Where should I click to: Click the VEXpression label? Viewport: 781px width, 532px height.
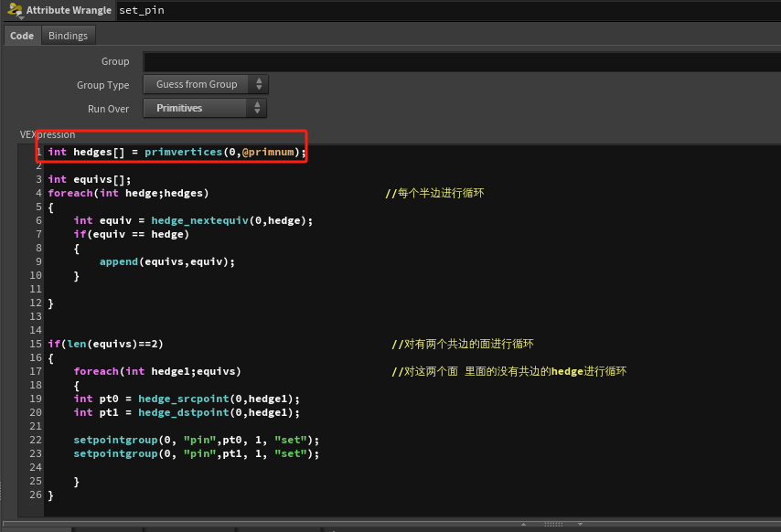click(48, 134)
